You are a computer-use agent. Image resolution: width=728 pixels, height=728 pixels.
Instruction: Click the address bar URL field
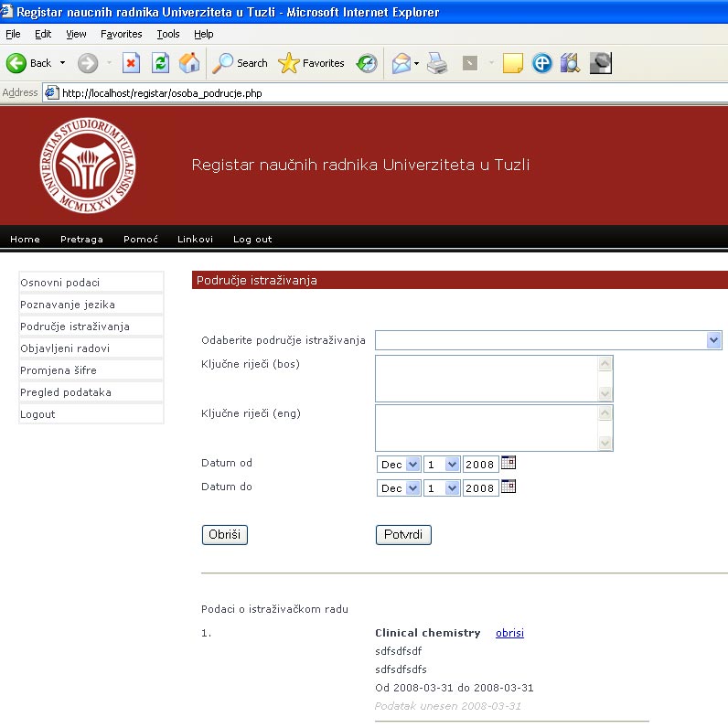coord(385,93)
